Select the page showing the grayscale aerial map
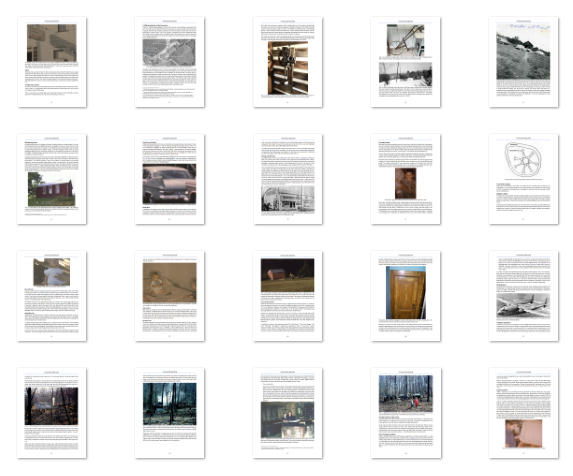The width and height of the screenshot is (573, 476). (170, 62)
